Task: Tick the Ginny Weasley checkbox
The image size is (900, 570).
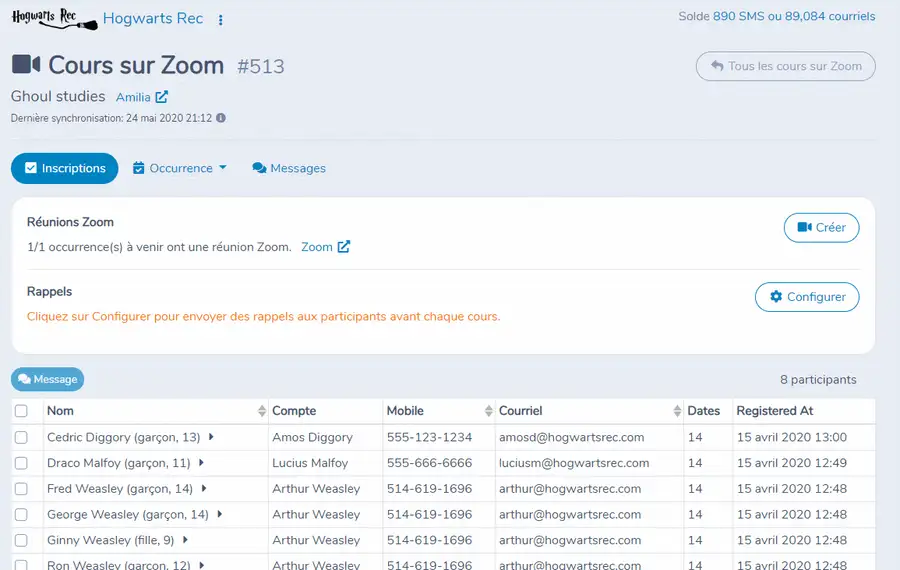Action: (x=21, y=541)
